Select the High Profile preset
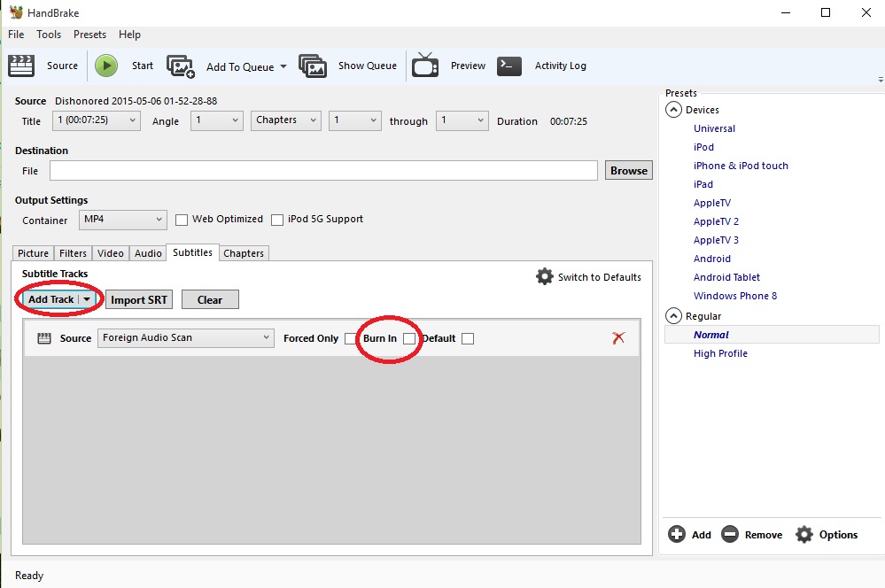The height and width of the screenshot is (588, 885). pos(720,353)
